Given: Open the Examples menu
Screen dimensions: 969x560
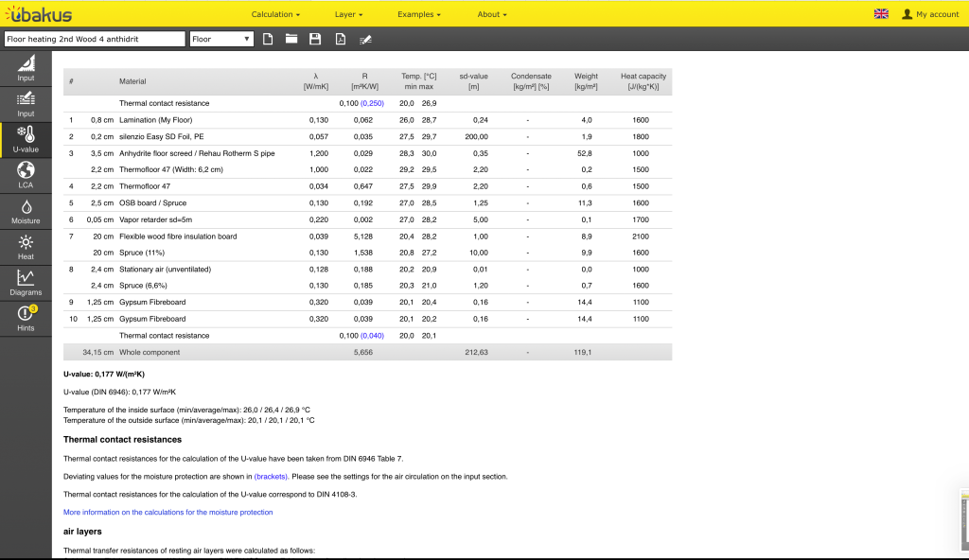Looking at the screenshot, I should tap(418, 14).
